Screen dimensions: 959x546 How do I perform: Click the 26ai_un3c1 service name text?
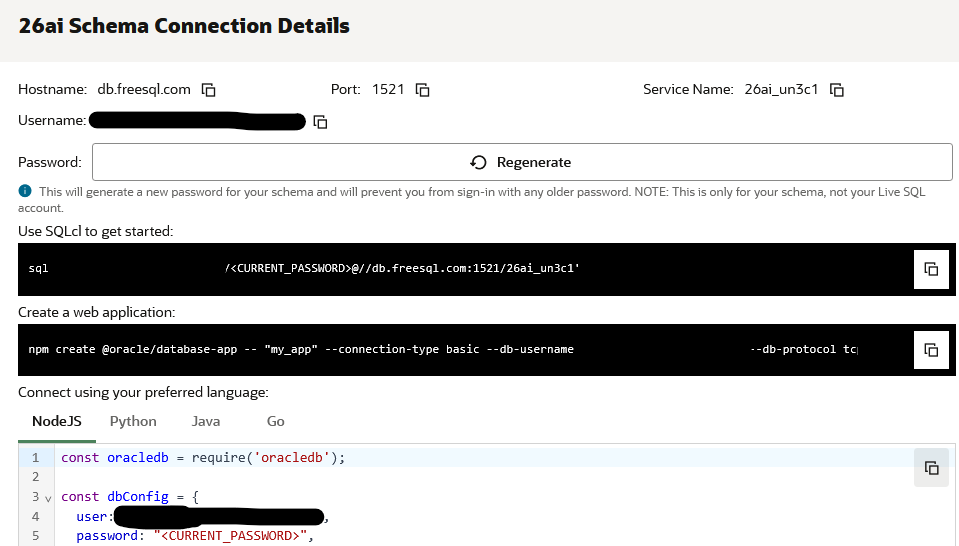pyautogui.click(x=781, y=90)
